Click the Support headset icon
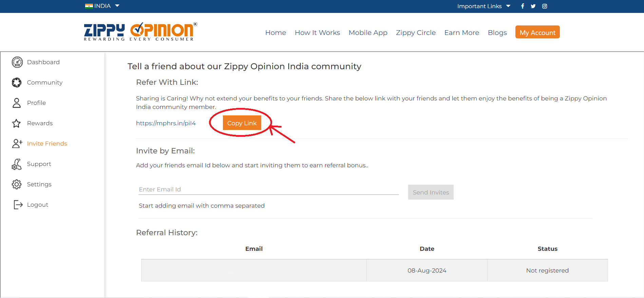 (16, 164)
